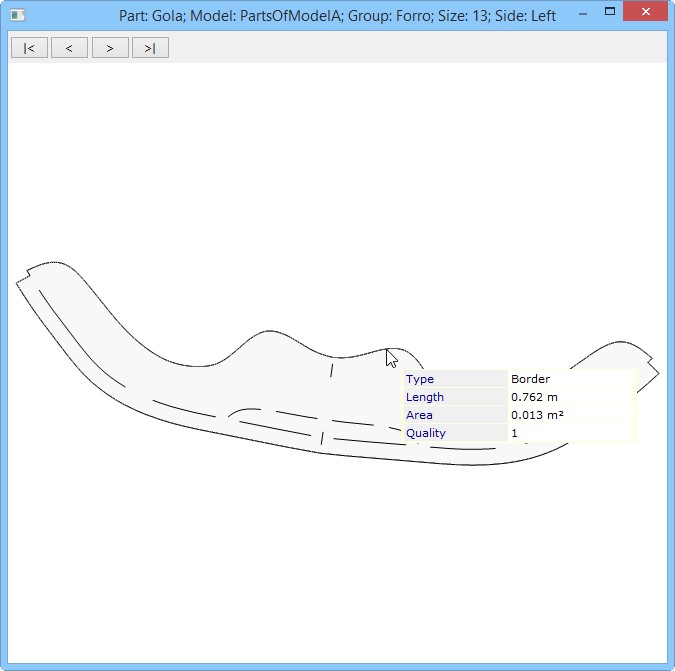675x671 pixels.
Task: Advance to next part with > button
Action: [x=110, y=47]
